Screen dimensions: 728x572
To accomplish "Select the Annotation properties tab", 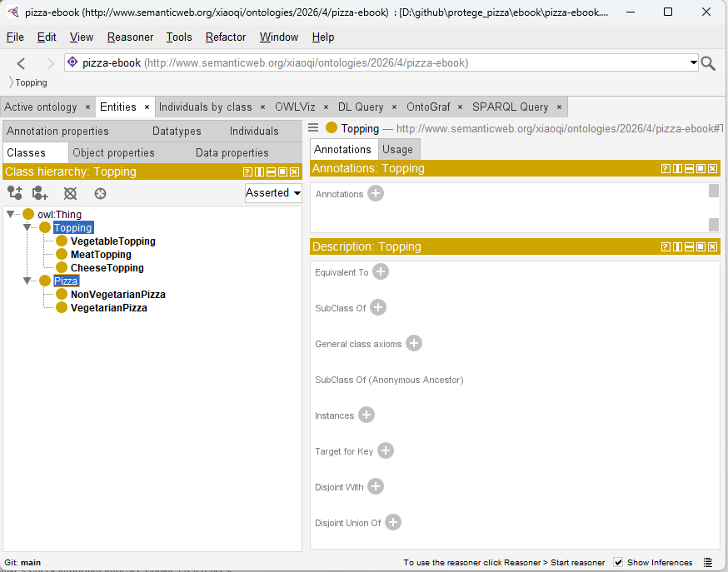I will 57,132.
